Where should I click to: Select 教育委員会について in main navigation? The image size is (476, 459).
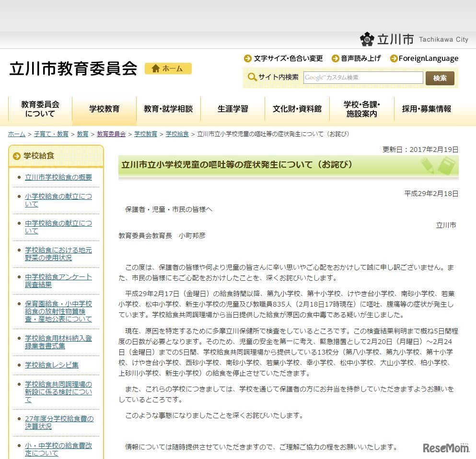point(40,109)
